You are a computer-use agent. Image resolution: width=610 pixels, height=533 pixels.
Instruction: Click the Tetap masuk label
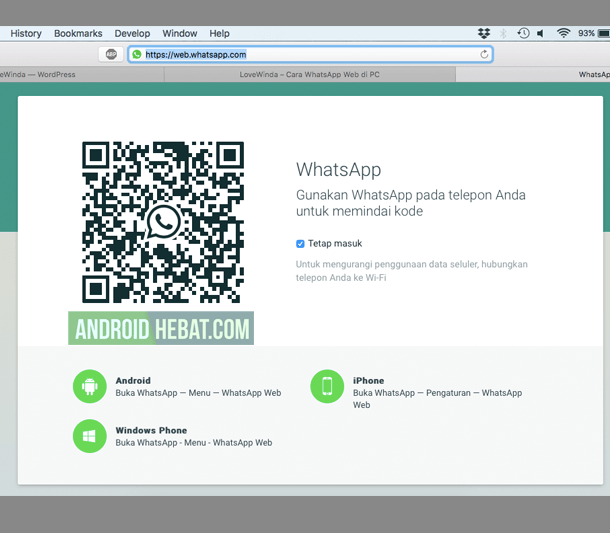pyautogui.click(x=335, y=244)
